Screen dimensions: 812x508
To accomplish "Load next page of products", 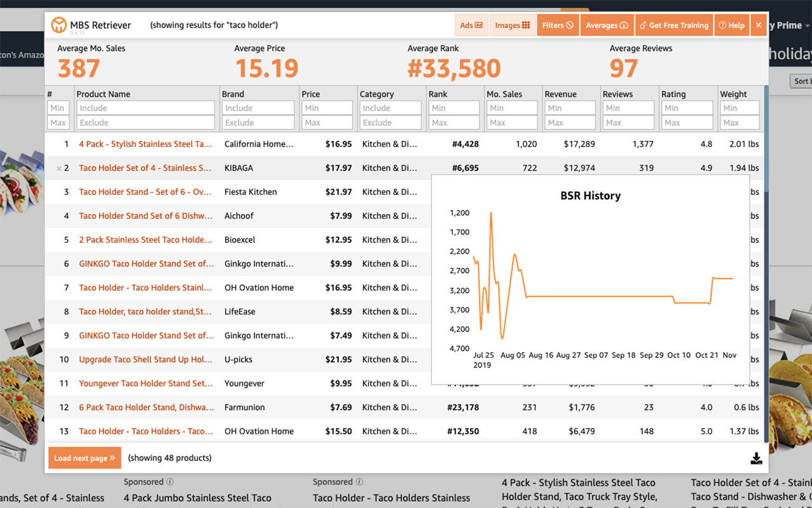I will coord(84,458).
